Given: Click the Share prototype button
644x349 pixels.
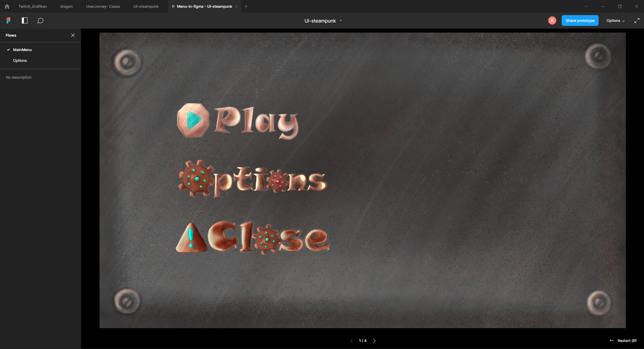Looking at the screenshot, I should coord(580,20).
